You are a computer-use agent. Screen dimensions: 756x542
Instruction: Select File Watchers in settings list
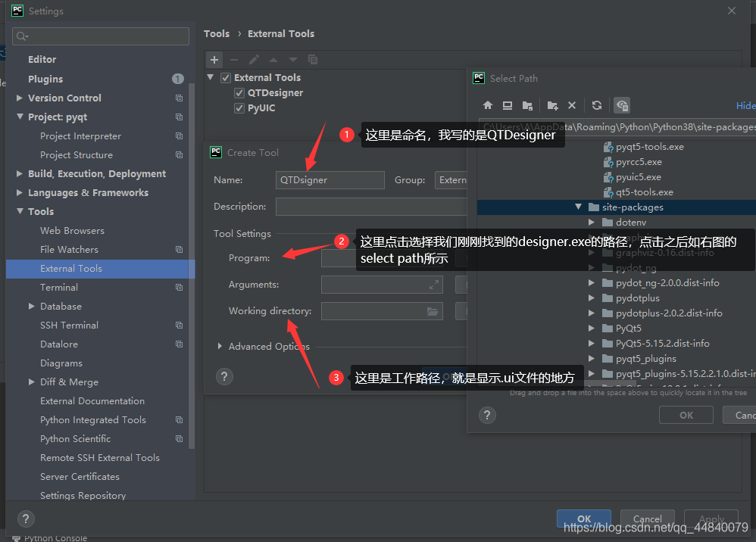pos(69,249)
